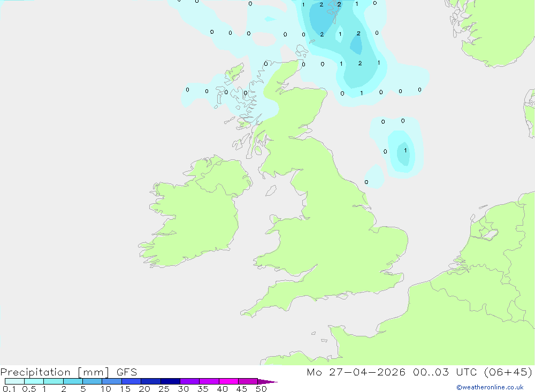Screen dimensions: 535x392
Task: Click the 'GFS' model label
Action: (x=127, y=372)
